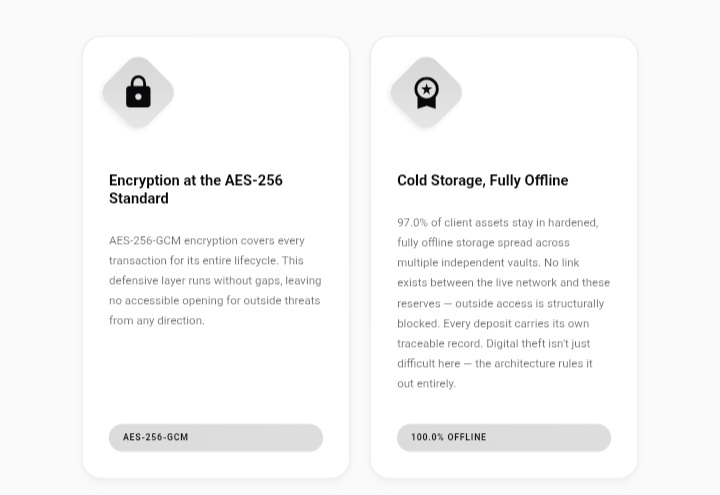Open the Cold Storage, Fully Offline heading

483,180
